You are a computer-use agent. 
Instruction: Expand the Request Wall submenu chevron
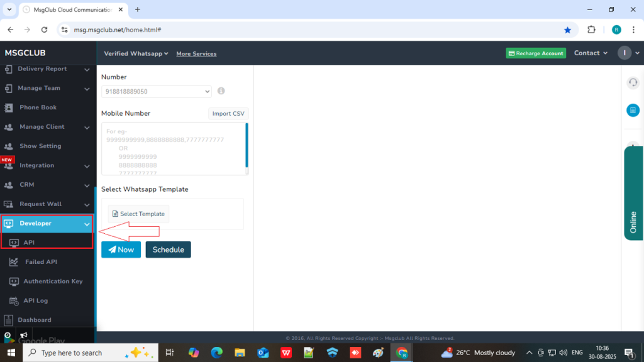coord(87,205)
